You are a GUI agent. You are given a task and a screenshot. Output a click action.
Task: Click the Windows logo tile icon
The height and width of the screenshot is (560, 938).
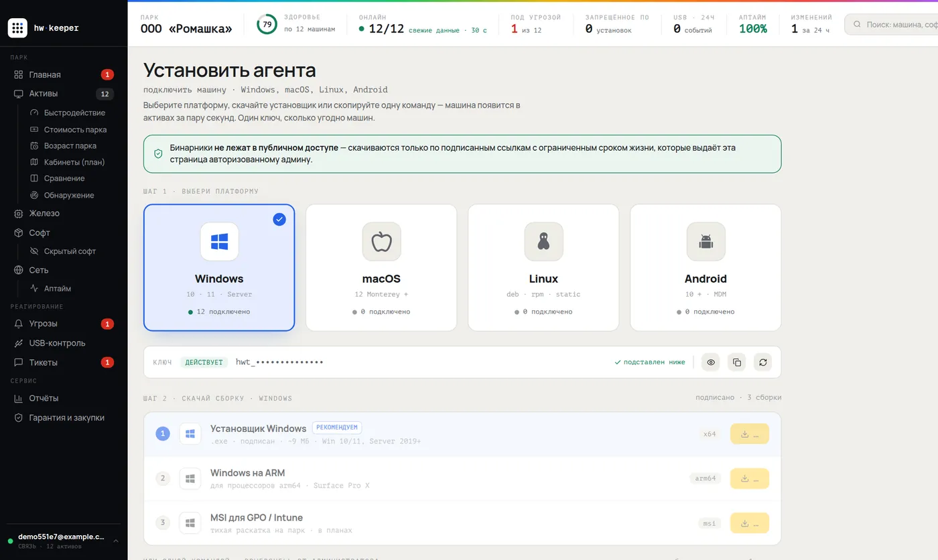click(219, 241)
